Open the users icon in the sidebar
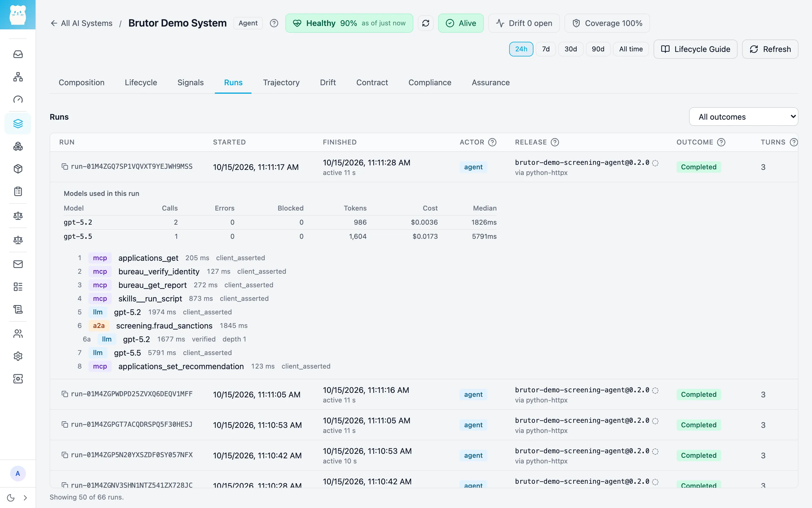Viewport: 812px width, 508px height. 18,334
